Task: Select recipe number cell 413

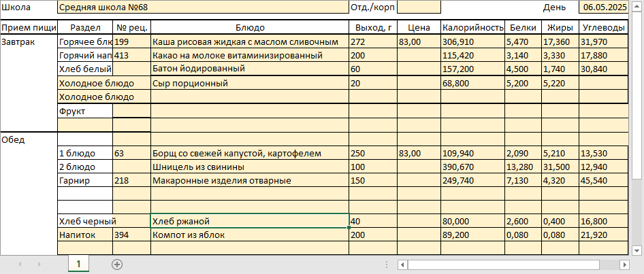Action: (x=132, y=55)
